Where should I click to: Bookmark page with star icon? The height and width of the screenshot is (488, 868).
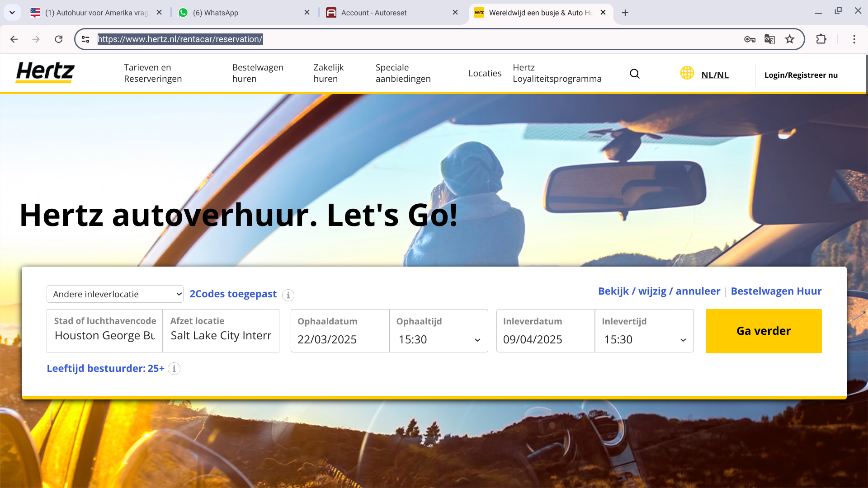[x=789, y=39]
